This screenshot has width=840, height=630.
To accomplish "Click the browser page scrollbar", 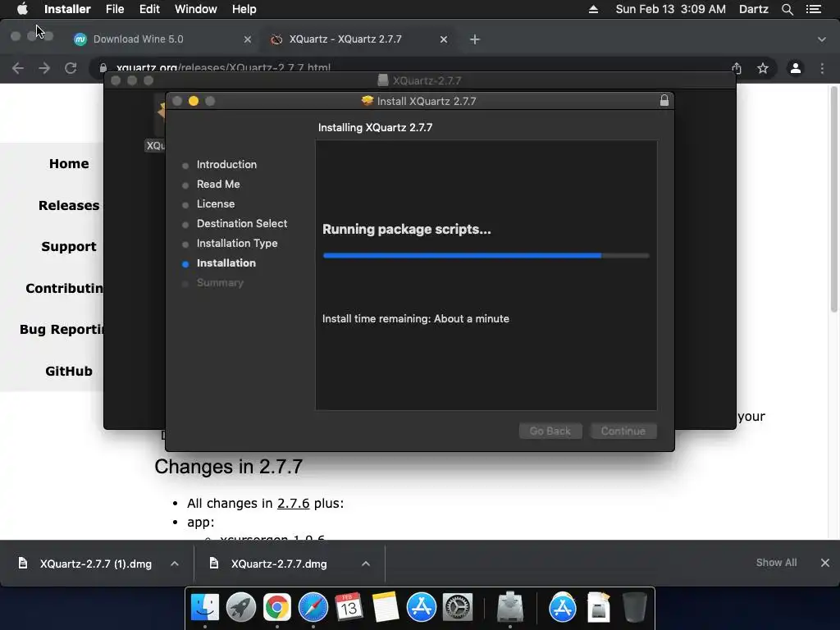I will point(833,199).
